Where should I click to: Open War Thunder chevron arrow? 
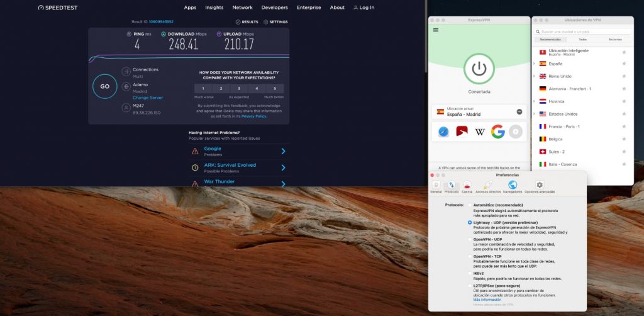click(284, 183)
